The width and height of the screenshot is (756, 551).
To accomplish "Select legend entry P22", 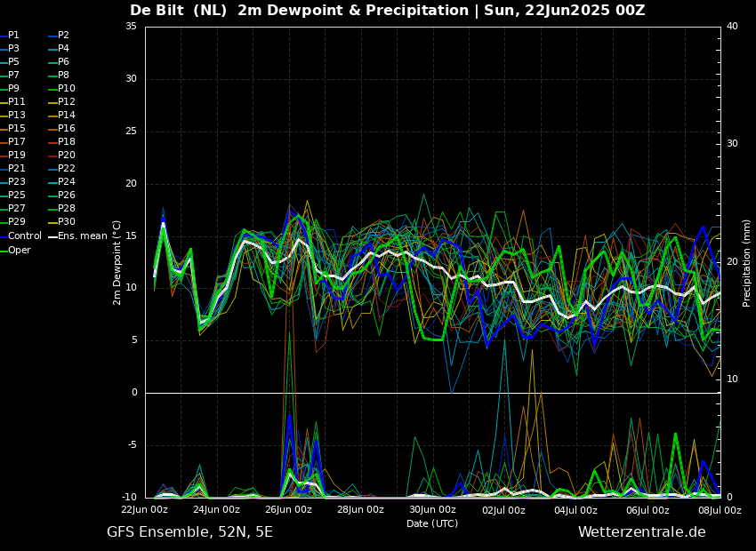I will pos(61,169).
